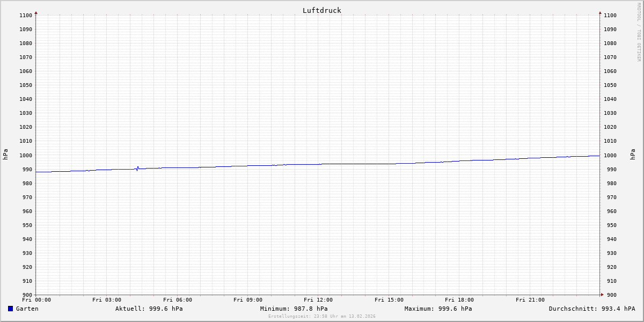The height and width of the screenshot is (322, 644).
Task: Click the Fri 21:00 time label
Action: tap(530, 300)
